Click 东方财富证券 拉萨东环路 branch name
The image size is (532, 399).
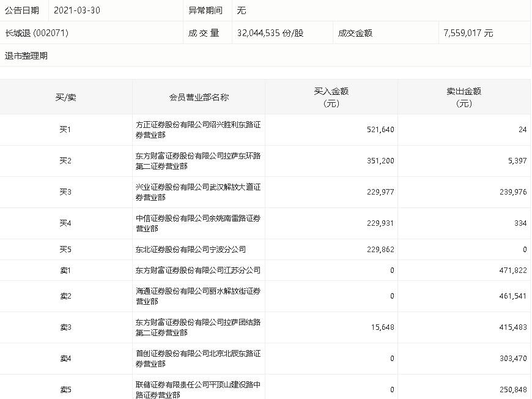[x=198, y=161]
